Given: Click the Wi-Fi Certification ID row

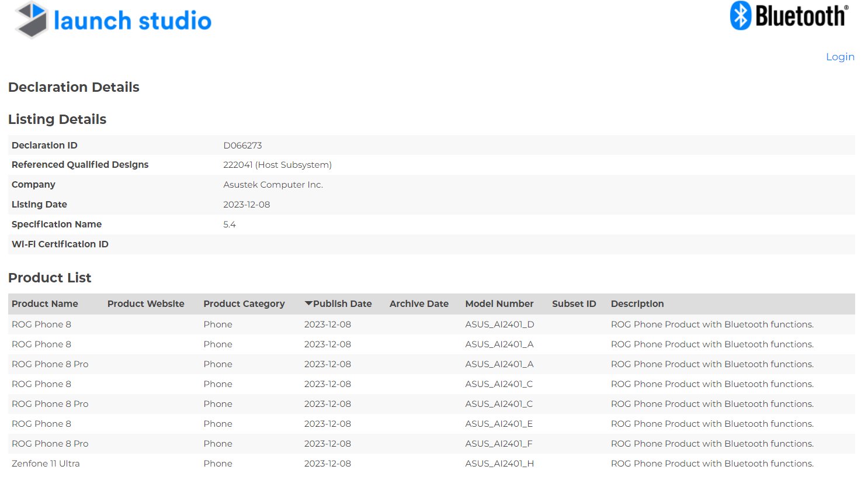Looking at the screenshot, I should pos(60,244).
